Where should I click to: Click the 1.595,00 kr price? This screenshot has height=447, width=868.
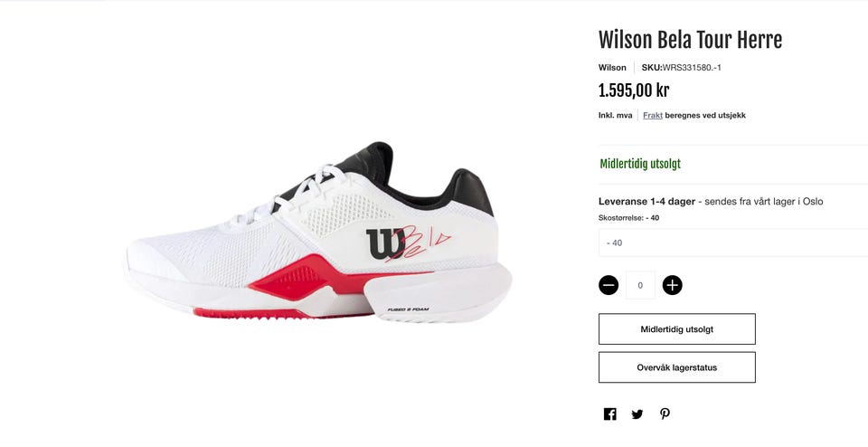pos(634,90)
